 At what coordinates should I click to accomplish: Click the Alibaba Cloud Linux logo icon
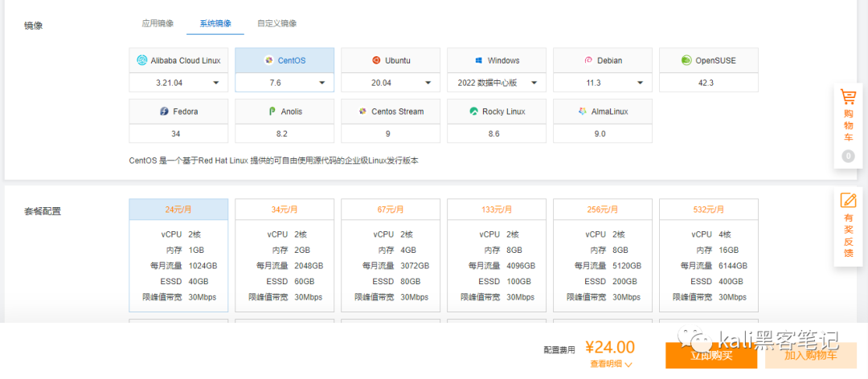pos(141,60)
